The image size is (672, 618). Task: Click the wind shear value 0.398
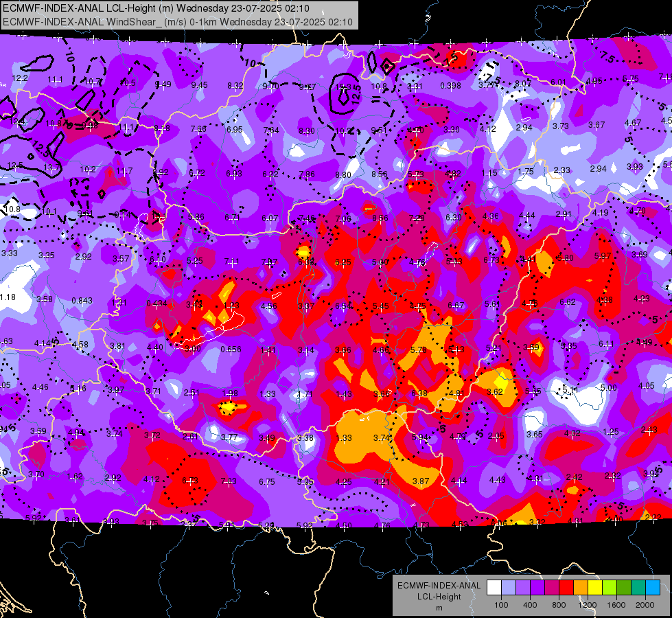pos(450,86)
